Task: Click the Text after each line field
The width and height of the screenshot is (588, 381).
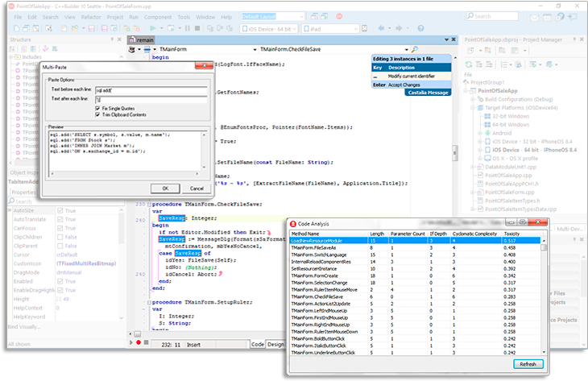Action: pos(151,100)
